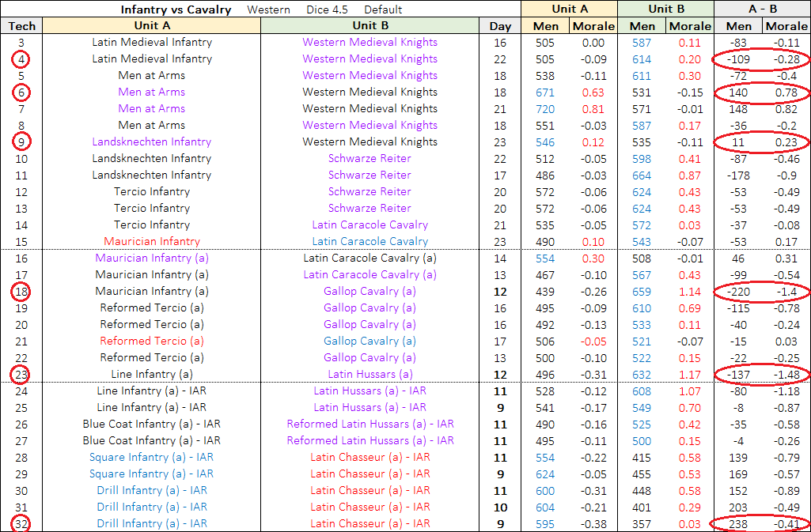Click the circled Tech number 4
Viewport: 811px width, 532px height.
21,59
